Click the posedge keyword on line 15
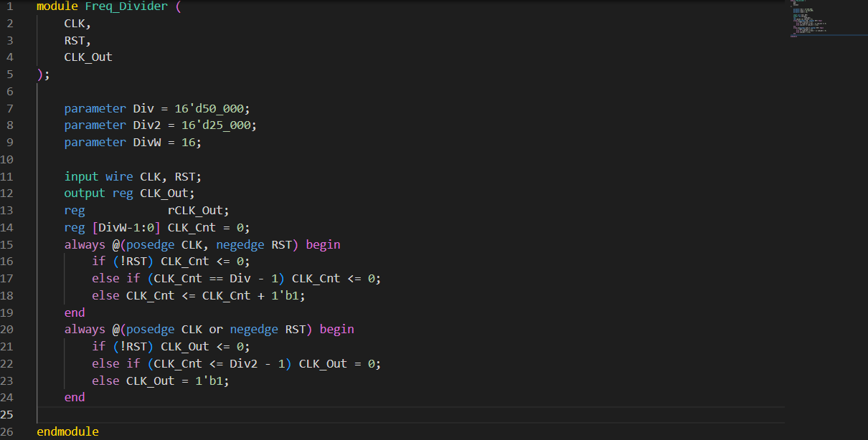This screenshot has height=440, width=868. click(150, 244)
